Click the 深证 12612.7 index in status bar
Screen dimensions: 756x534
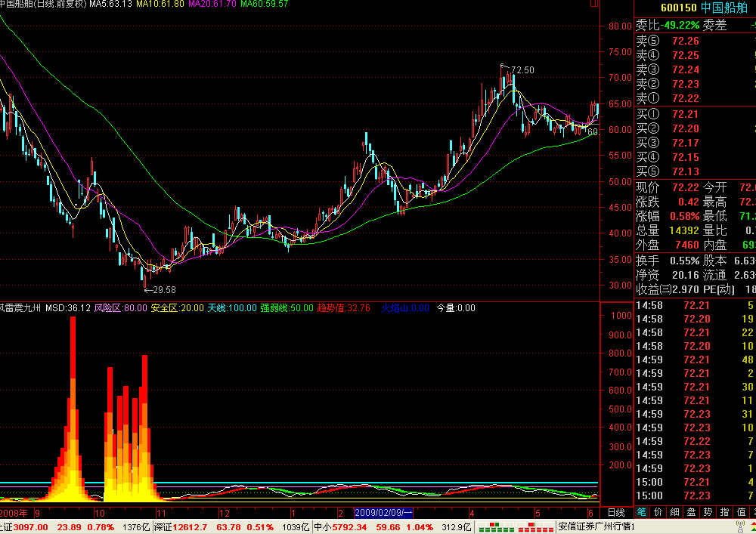pyautogui.click(x=181, y=527)
